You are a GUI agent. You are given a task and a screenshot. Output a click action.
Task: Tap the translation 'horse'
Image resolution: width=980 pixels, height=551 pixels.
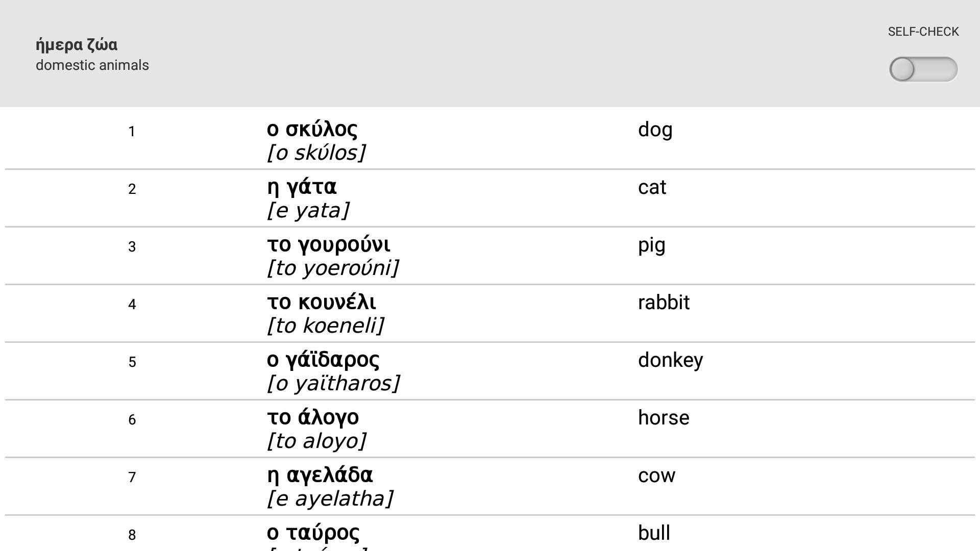click(664, 418)
